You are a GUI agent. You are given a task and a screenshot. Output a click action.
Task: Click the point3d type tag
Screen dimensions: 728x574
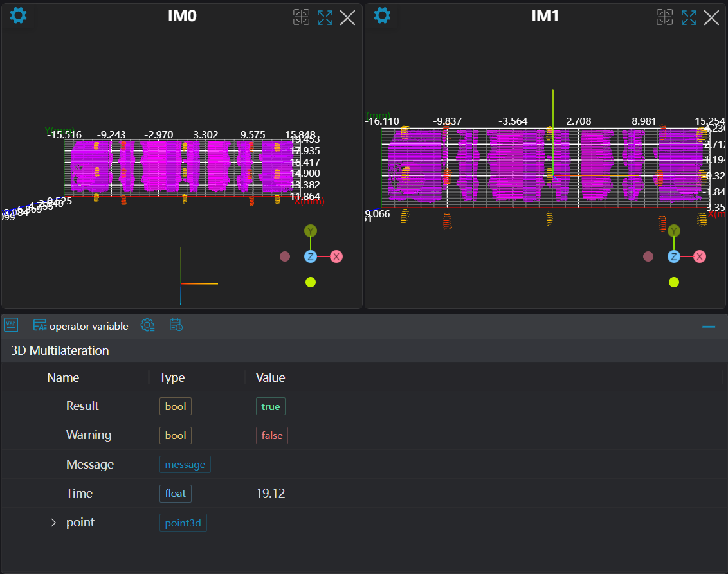[183, 523]
